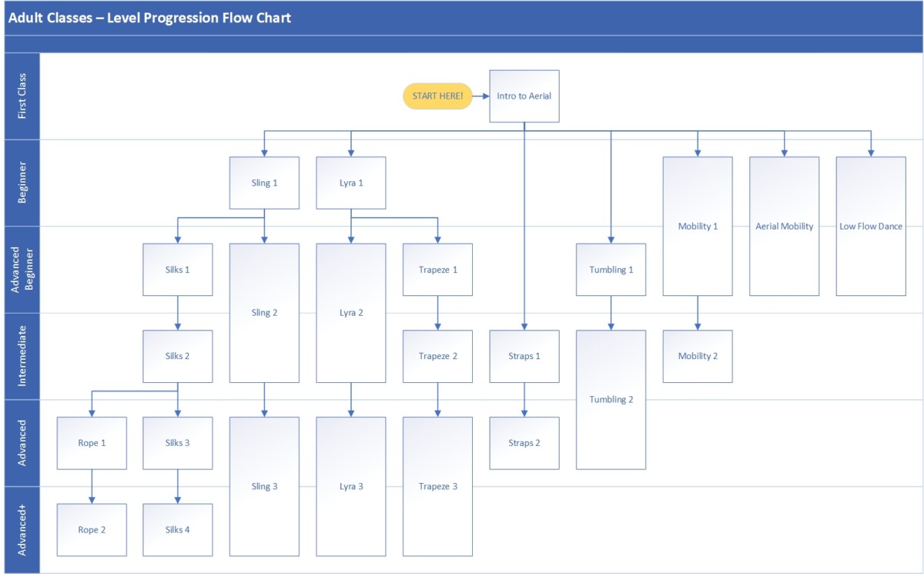This screenshot has width=924, height=574.
Task: Select the Trapeze 1 box
Action: click(437, 270)
